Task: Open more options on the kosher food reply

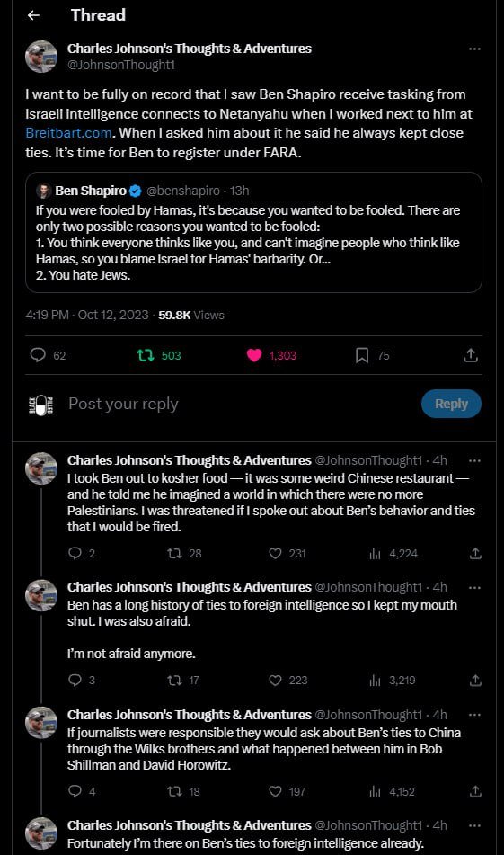Action: 474,460
